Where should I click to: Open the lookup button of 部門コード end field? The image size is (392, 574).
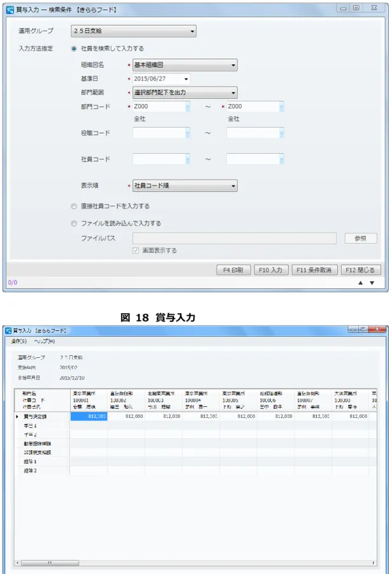(x=282, y=107)
